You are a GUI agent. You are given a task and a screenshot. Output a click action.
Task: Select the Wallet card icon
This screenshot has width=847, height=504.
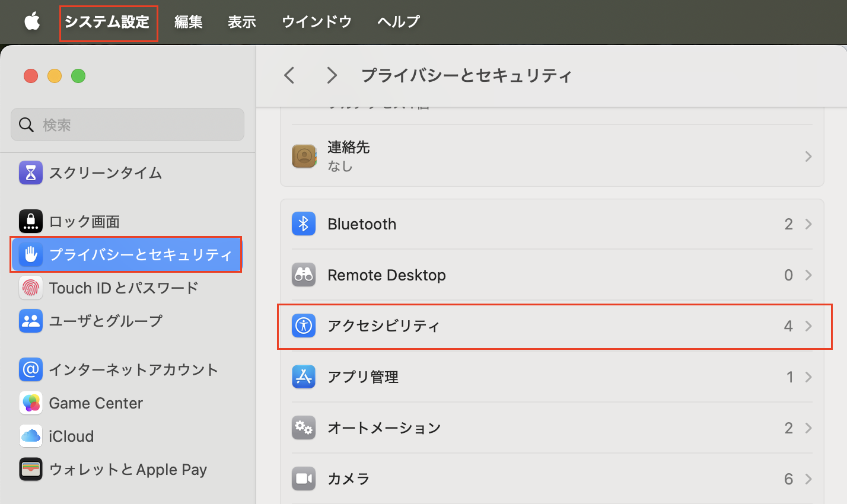click(x=31, y=469)
